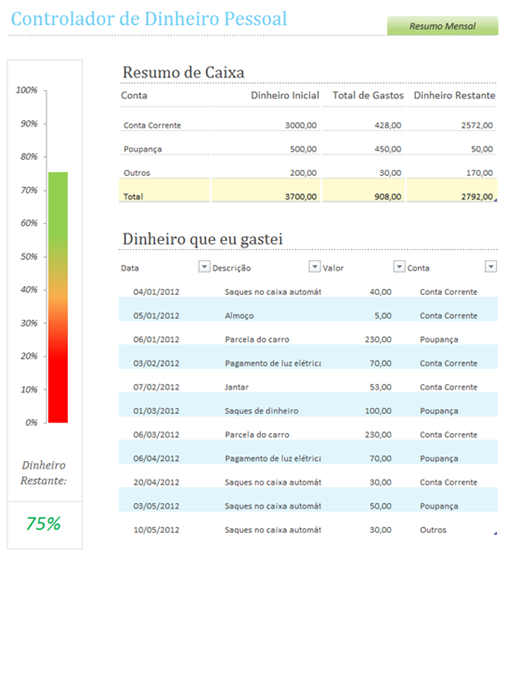Viewport: 520px width, 675px height.
Task: Click the Saques de dinheiro description cell
Action: [262, 411]
